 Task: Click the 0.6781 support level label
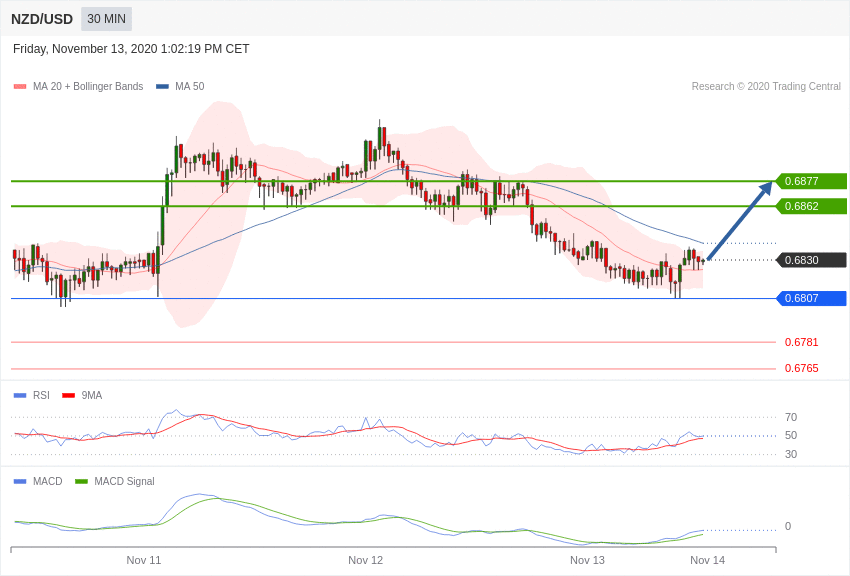tap(801, 342)
